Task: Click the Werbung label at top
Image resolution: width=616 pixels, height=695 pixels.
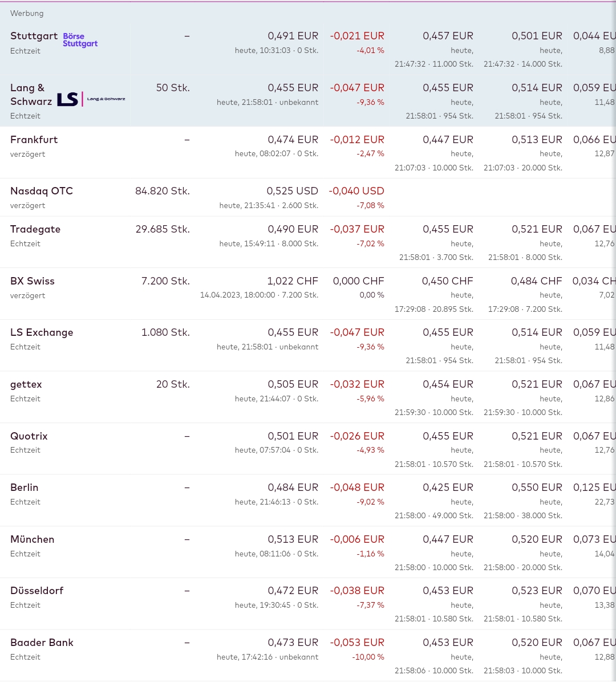Action: pos(27,13)
